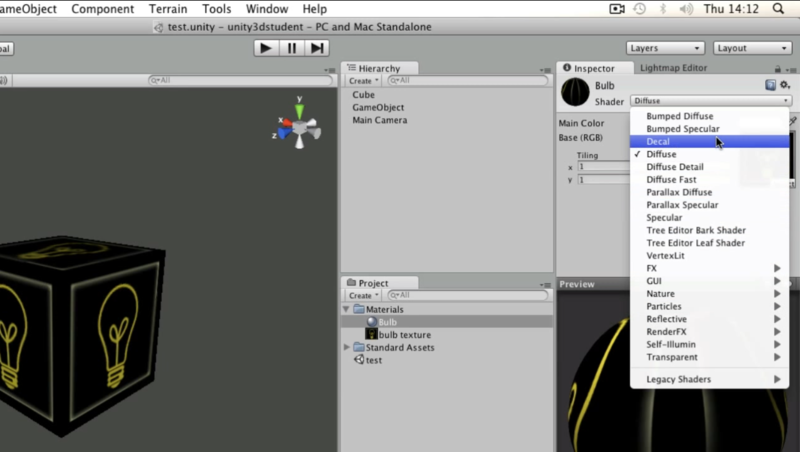Viewport: 800px width, 452px height.
Task: Advance one frame with the Step button
Action: (317, 48)
